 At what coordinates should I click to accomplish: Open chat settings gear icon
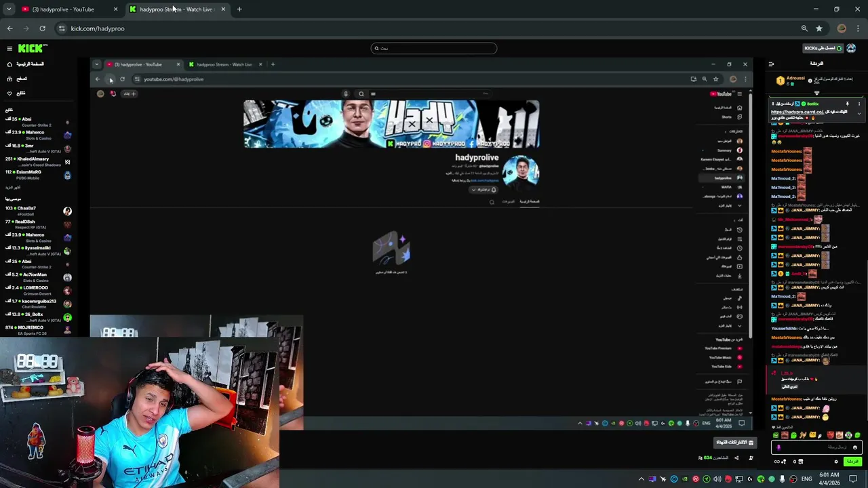point(836,462)
